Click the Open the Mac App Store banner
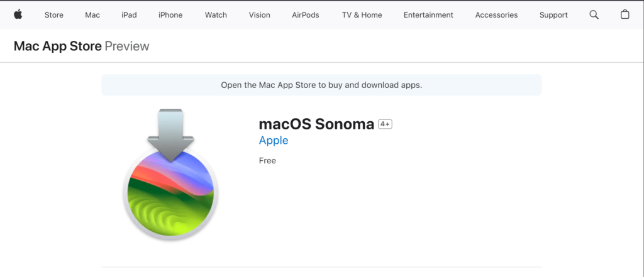This screenshot has width=644, height=277. coord(321,85)
